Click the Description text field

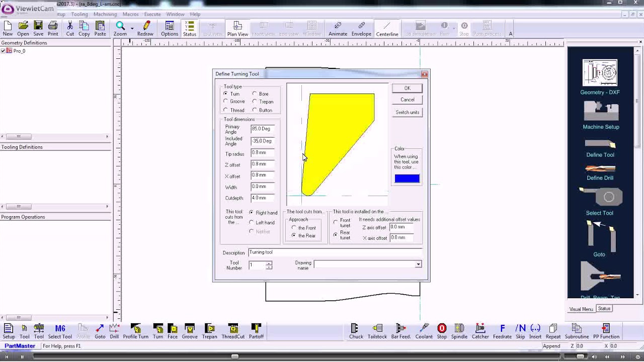click(x=335, y=252)
